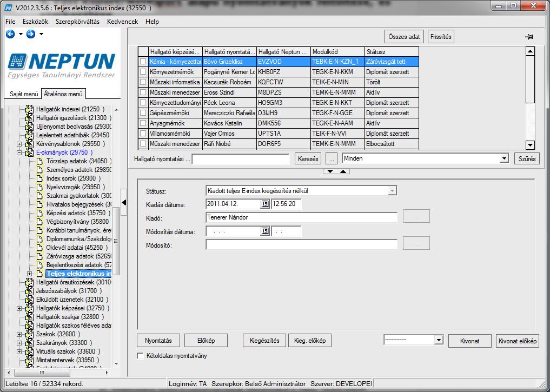The image size is (550, 392).
Task: Click the Kivonat előkép button
Action: coord(518,341)
